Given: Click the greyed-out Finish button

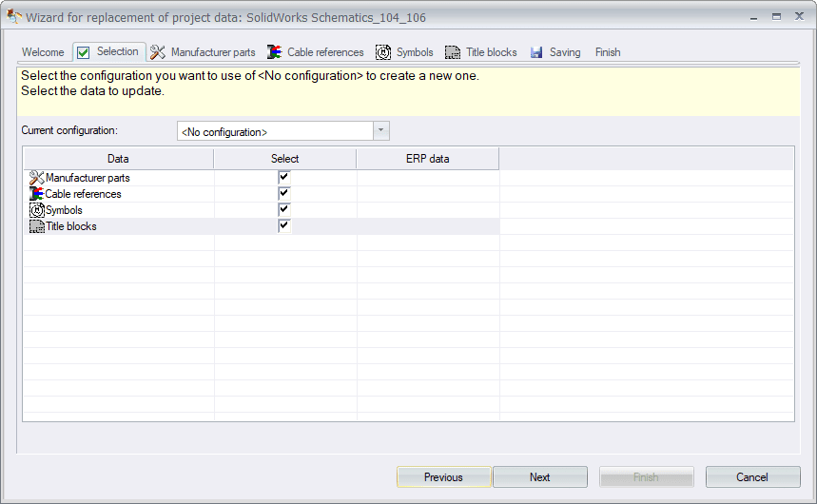Looking at the screenshot, I should (646, 476).
